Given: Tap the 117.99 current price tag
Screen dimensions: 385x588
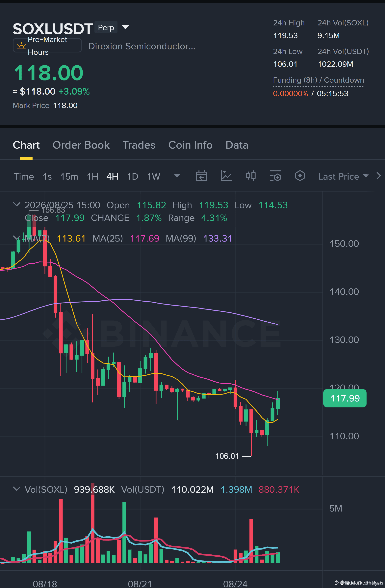Looking at the screenshot, I should click(345, 398).
